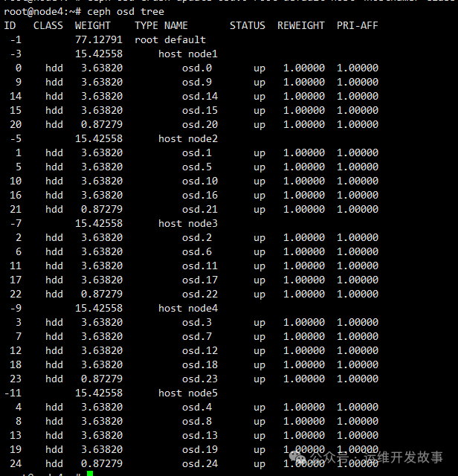Click the osd.21 name

coord(200,209)
